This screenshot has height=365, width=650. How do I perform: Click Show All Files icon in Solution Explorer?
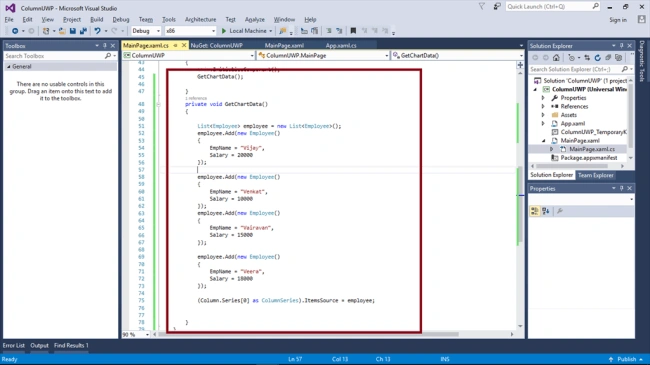click(x=618, y=58)
